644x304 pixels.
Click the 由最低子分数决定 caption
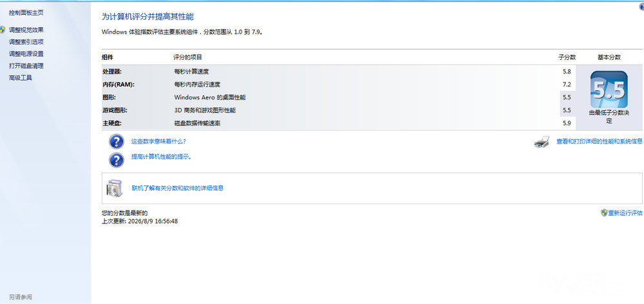click(609, 117)
